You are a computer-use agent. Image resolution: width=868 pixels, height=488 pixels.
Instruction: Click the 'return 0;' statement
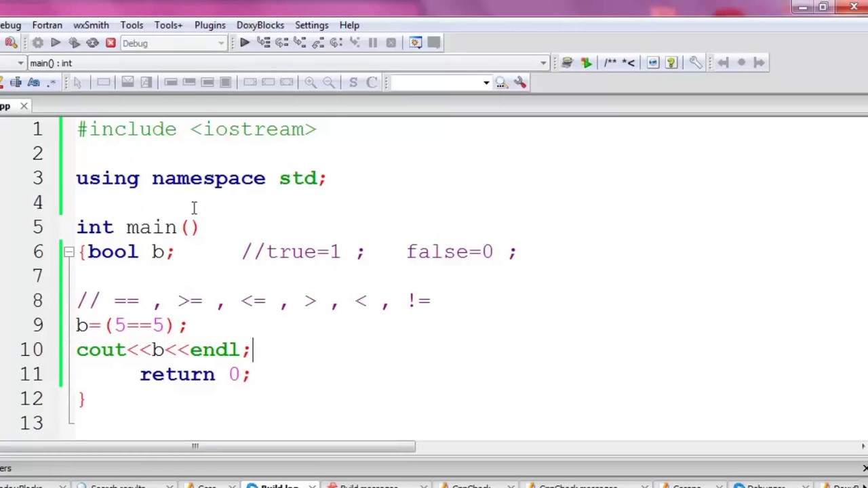pyautogui.click(x=195, y=374)
